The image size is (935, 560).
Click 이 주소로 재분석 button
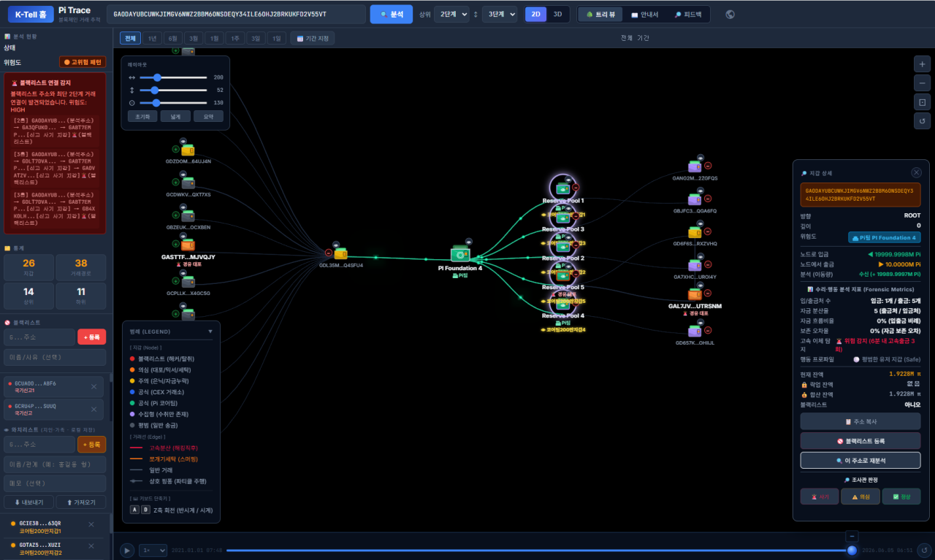point(860,461)
